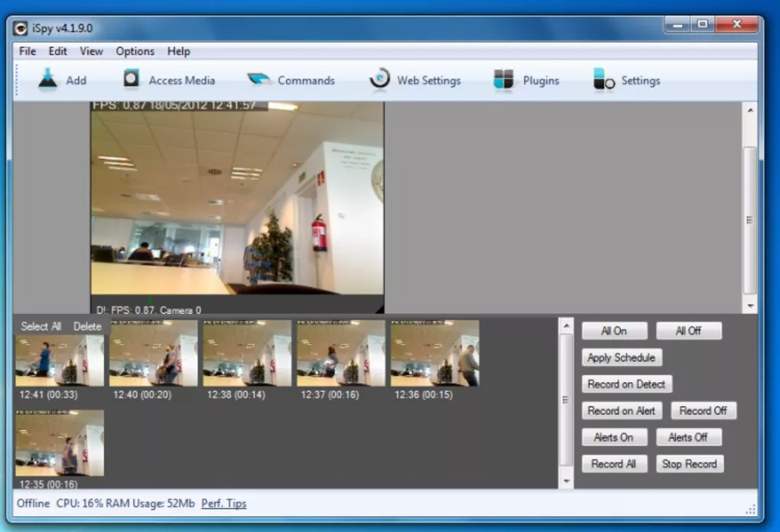Click the Commands toolbar icon
This screenshot has width=780, height=532.
pyautogui.click(x=258, y=79)
